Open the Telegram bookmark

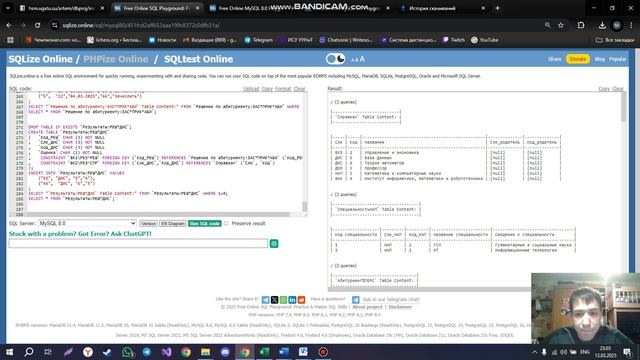[258, 40]
